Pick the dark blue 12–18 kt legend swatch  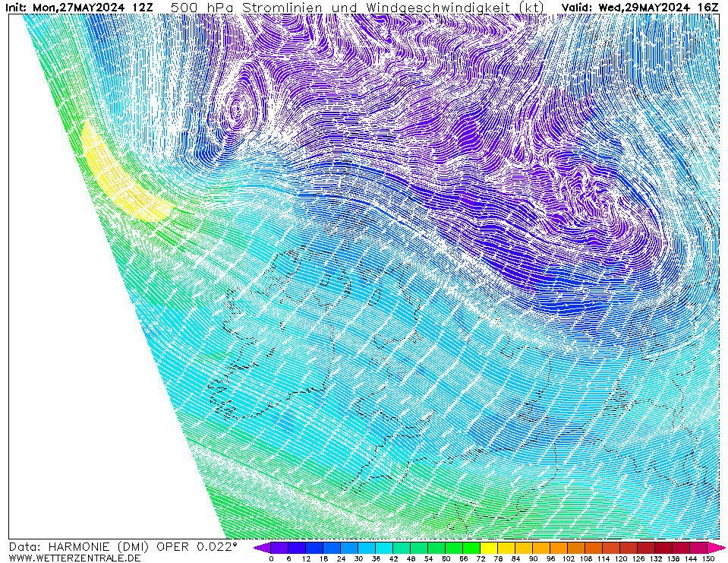pos(314,548)
